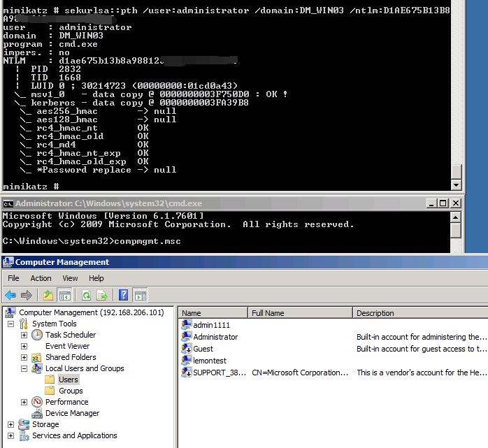Click the 'Computer Management' window title text
This screenshot has height=448, width=488.
[62, 262]
